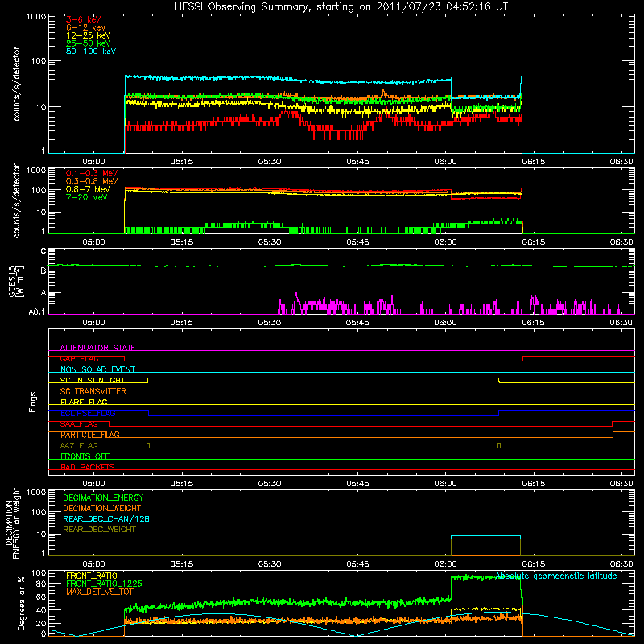Click the FLARE_FLAG label
The image size is (644, 644).
click(84, 402)
